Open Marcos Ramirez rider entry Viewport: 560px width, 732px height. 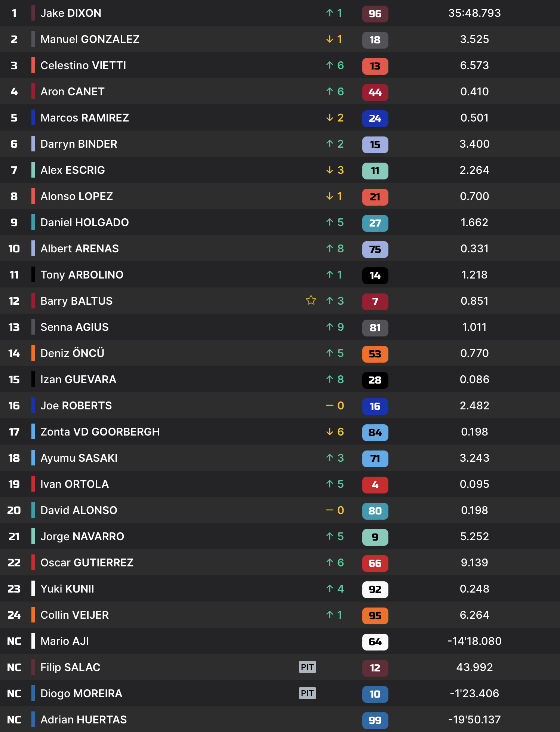pyautogui.click(x=84, y=118)
